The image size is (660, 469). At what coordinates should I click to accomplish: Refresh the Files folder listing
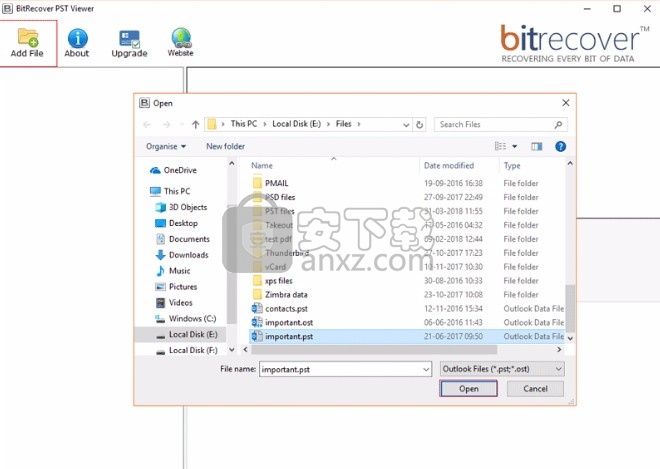[x=419, y=125]
